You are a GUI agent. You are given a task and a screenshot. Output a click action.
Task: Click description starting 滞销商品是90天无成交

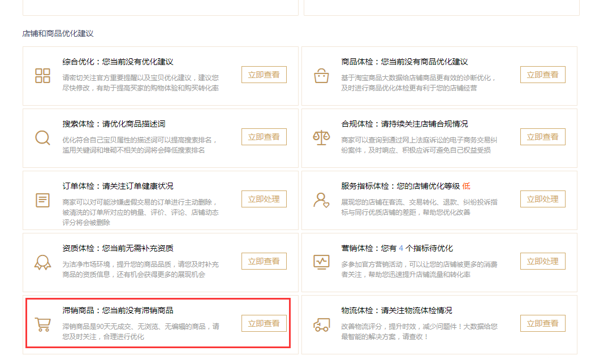tap(141, 332)
